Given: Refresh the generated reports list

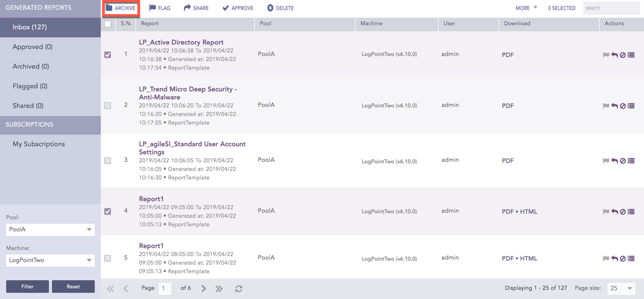Looking at the screenshot, I should (x=239, y=288).
